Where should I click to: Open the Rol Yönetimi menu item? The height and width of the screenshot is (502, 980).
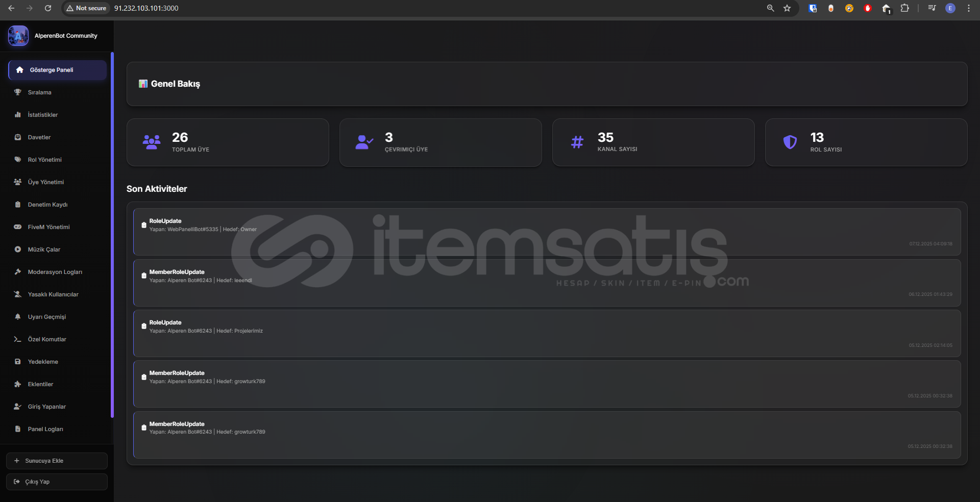(57, 160)
